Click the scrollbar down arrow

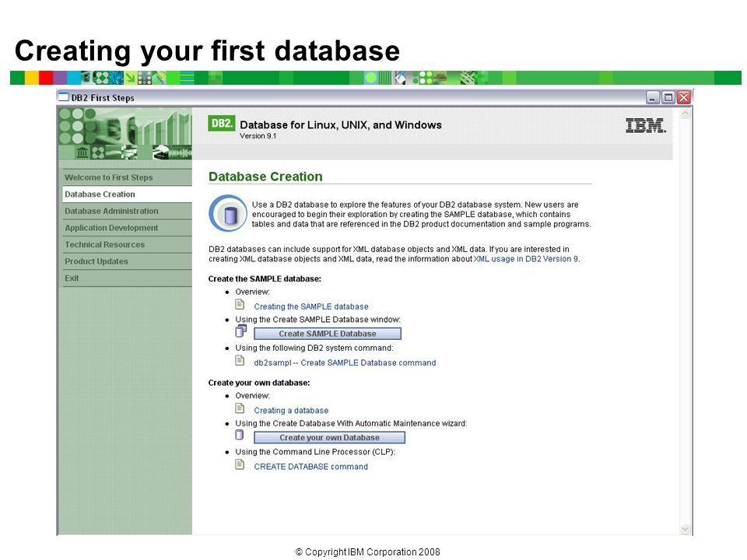point(685,529)
